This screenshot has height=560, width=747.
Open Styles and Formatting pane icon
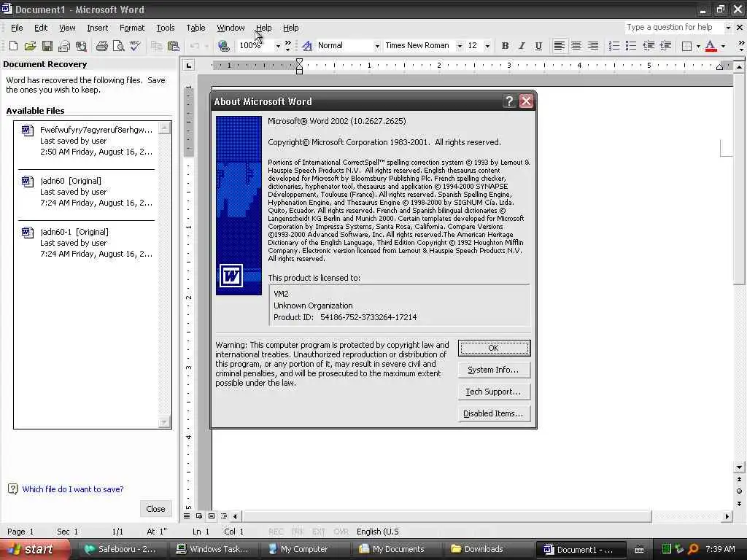pyautogui.click(x=307, y=46)
